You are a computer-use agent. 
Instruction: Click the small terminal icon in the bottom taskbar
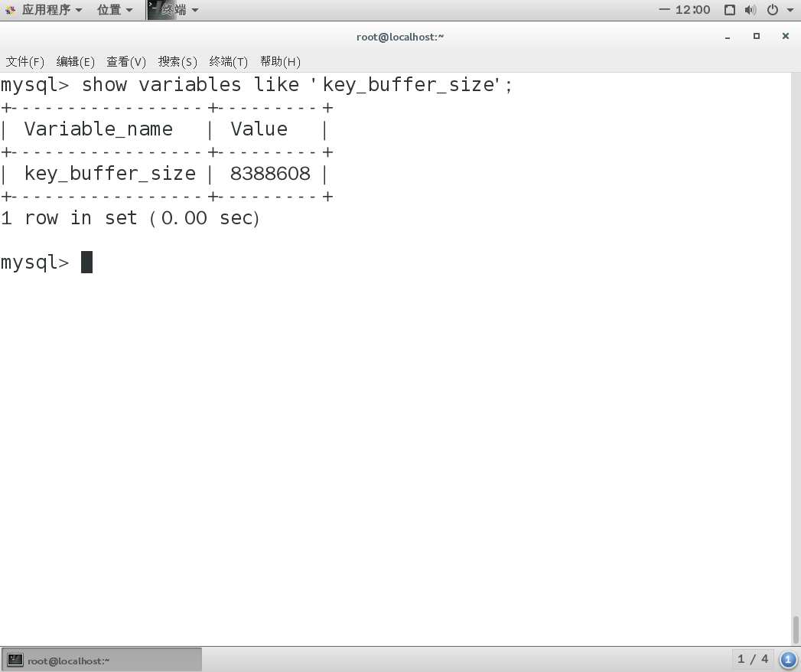17,658
